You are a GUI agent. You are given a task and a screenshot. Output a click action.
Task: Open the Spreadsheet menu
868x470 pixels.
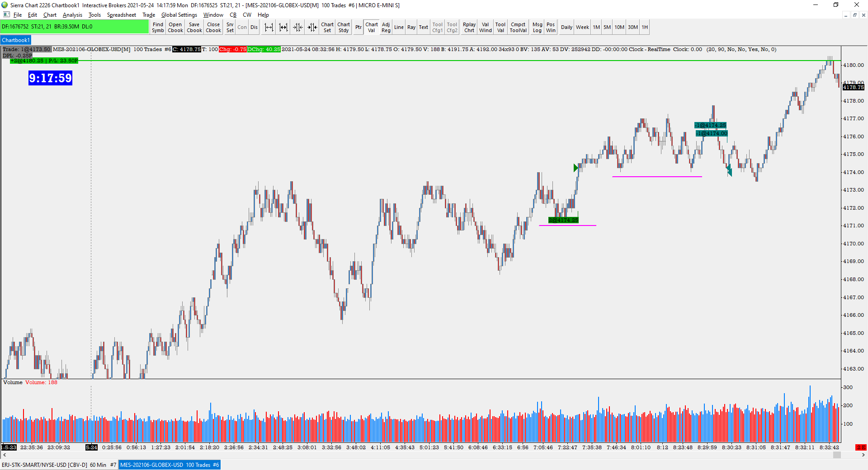[x=121, y=15]
